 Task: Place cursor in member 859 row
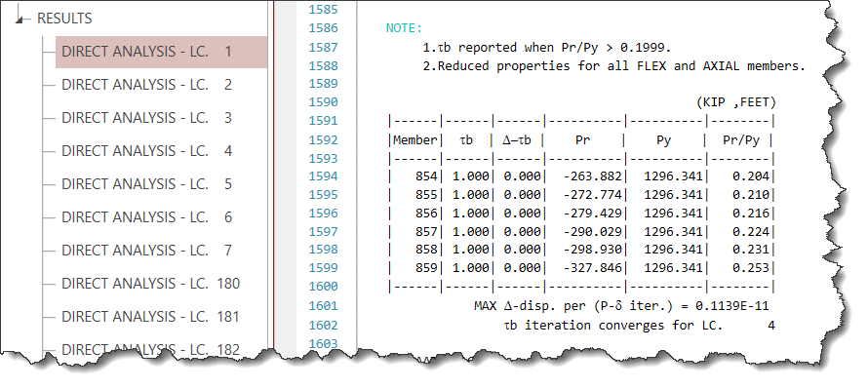point(581,268)
